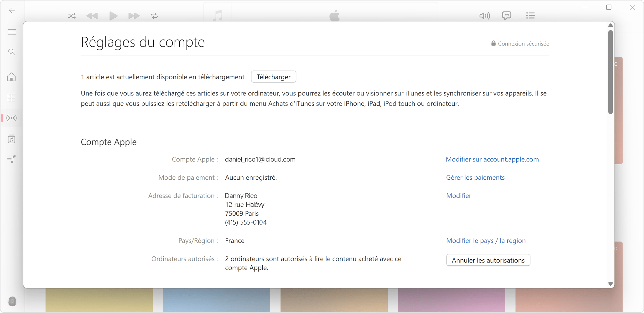Open the search icon in sidebar
This screenshot has height=313, width=644.
click(x=11, y=52)
